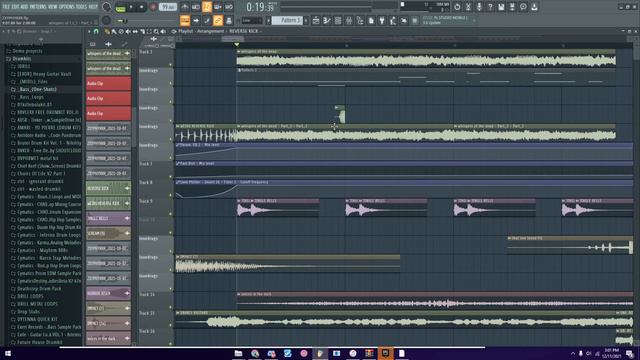Viewport: 640px width, 360px height.
Task: Open the playlist view icon
Action: coord(316,20)
